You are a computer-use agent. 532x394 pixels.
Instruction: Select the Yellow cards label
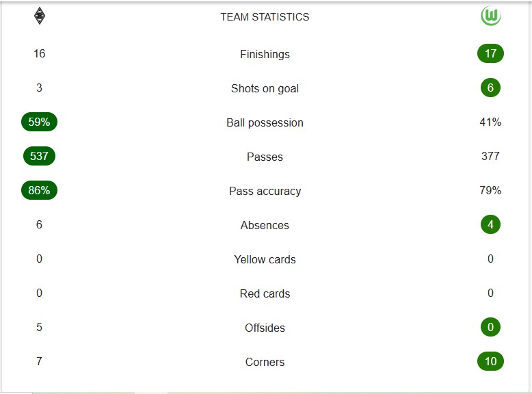coord(265,260)
